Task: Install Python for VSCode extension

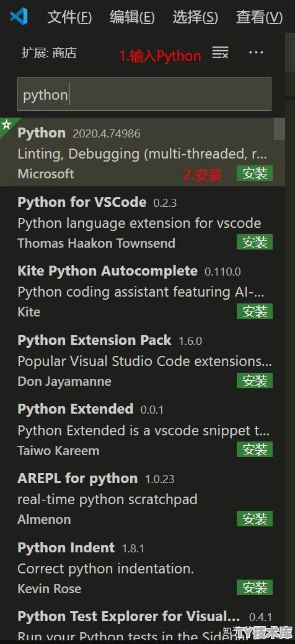Action: [255, 243]
